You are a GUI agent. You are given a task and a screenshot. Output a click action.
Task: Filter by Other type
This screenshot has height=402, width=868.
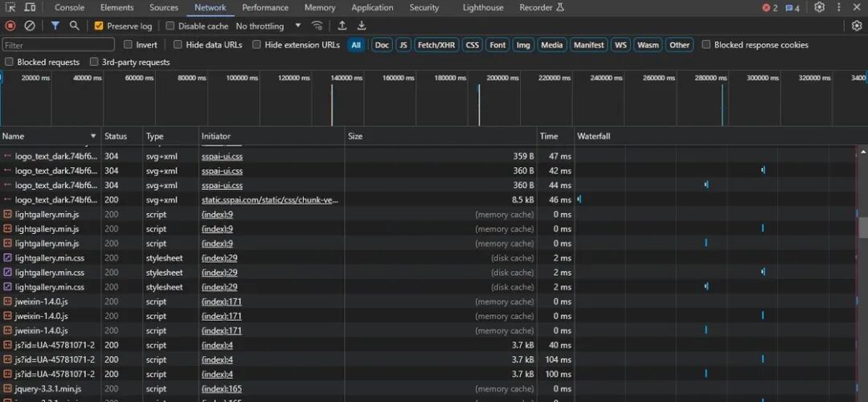coord(680,45)
